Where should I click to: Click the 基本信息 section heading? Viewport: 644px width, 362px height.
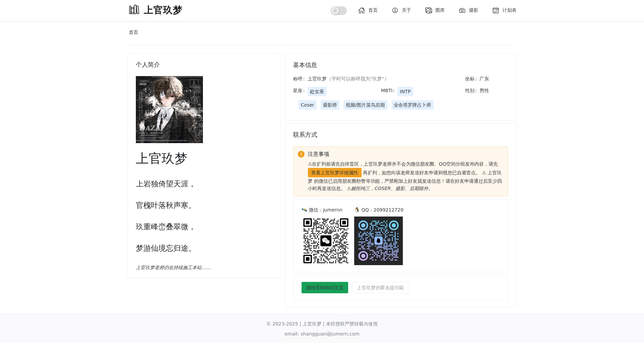tap(305, 65)
